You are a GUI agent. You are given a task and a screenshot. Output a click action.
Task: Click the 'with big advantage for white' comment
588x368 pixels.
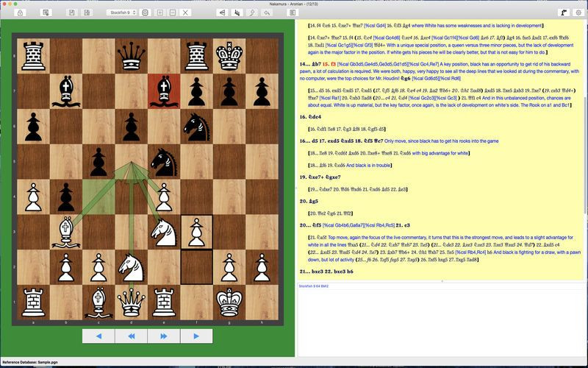point(440,153)
